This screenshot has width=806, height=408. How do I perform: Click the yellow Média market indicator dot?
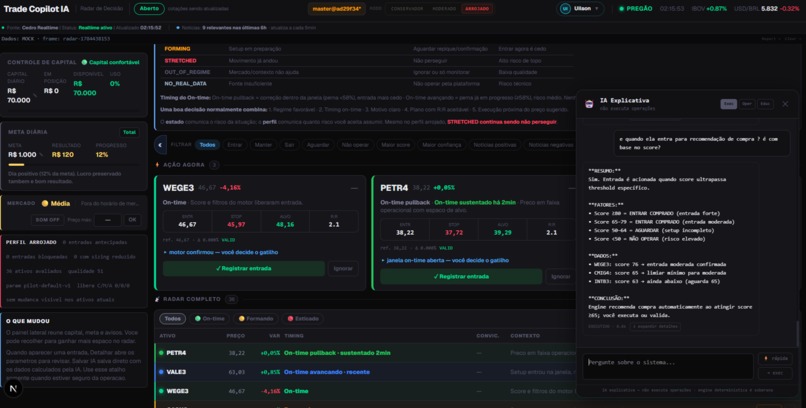point(45,203)
